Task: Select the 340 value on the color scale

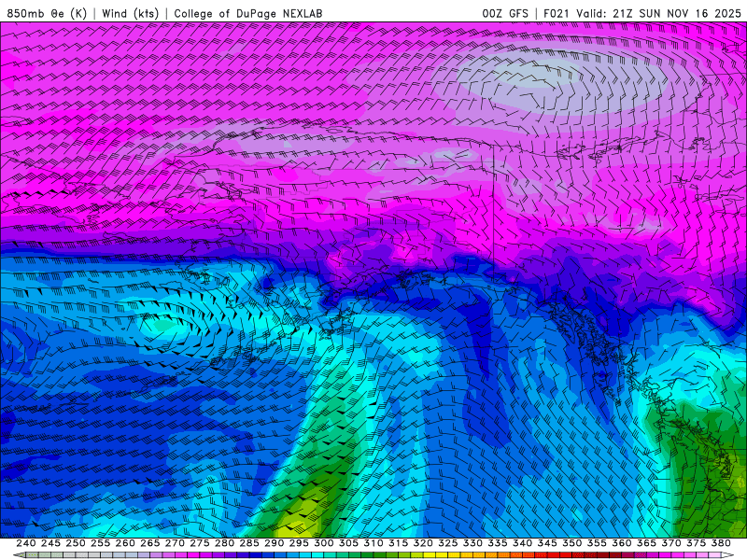Action: pyautogui.click(x=522, y=543)
